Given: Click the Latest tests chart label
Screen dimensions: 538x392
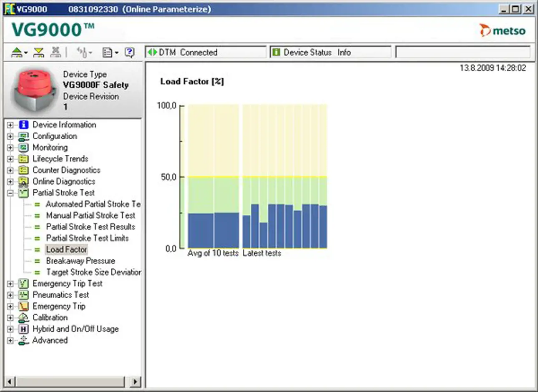Looking at the screenshot, I should pos(262,253).
